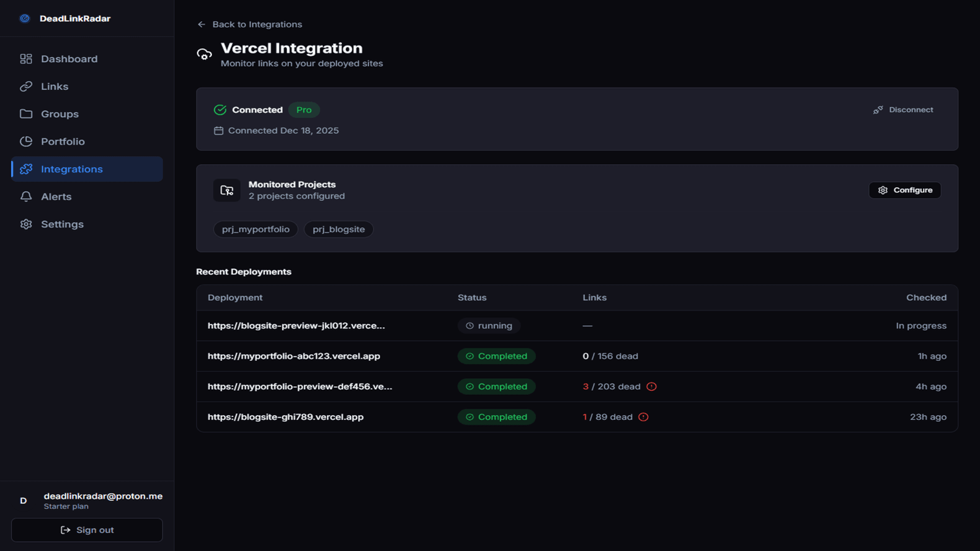Sign out of the account
Viewport: 980px width, 551px height.
click(x=87, y=530)
